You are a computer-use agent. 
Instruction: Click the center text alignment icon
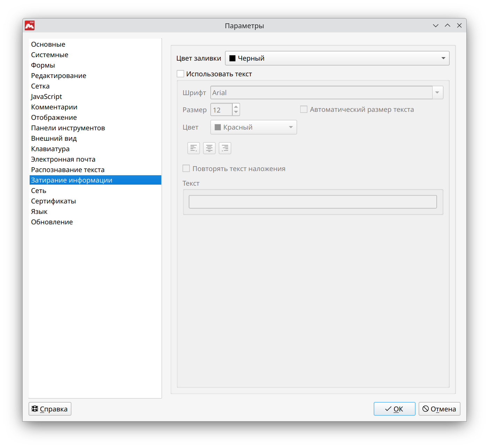tap(209, 148)
